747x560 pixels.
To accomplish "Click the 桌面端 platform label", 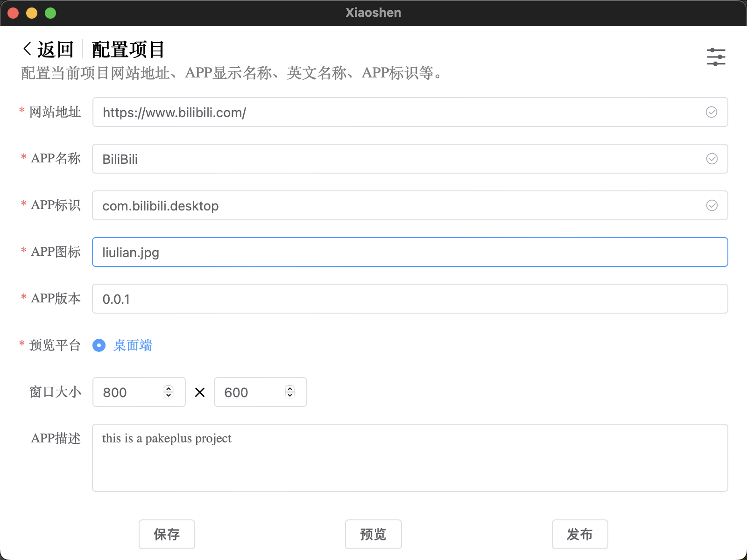I will 133,345.
